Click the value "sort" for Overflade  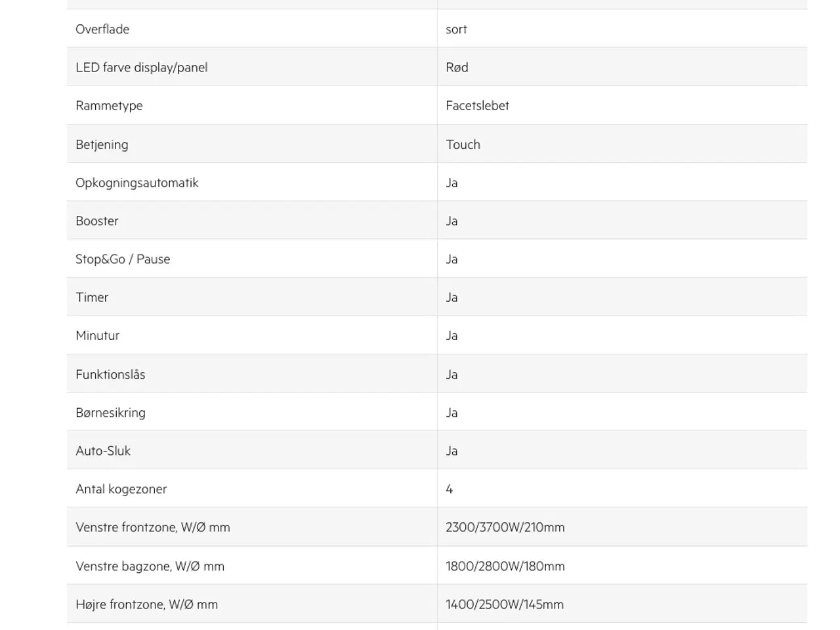coord(456,29)
